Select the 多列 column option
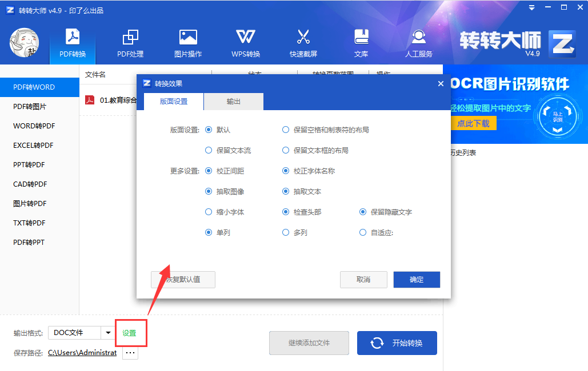This screenshot has width=588, height=371. 286,232
